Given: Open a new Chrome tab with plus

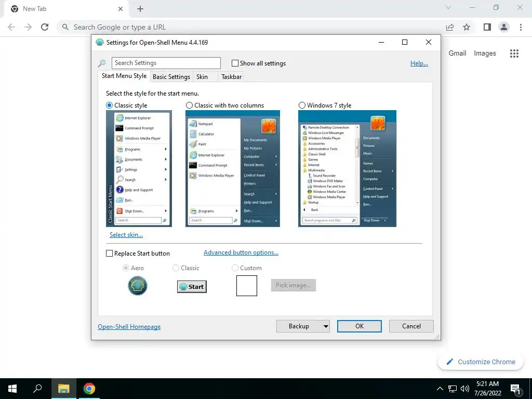Looking at the screenshot, I should coord(140,9).
